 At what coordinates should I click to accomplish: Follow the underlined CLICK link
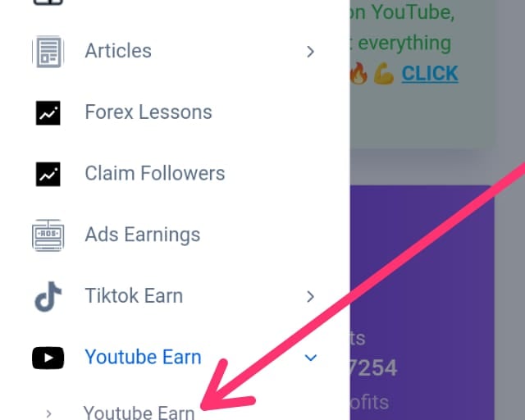coord(430,73)
